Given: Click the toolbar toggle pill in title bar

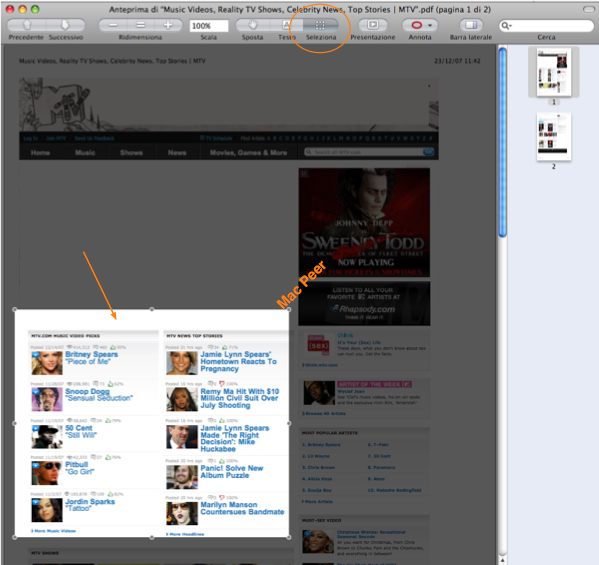Looking at the screenshot, I should tap(589, 9).
